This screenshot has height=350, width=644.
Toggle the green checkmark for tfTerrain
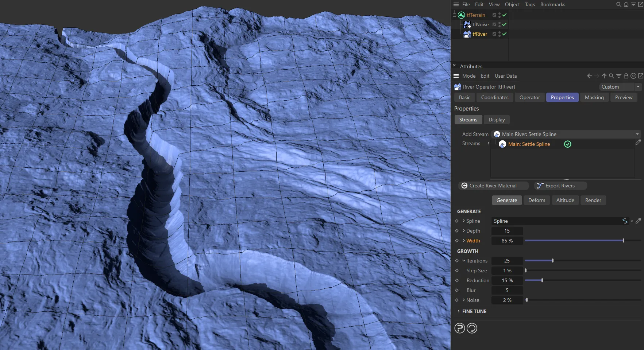(x=504, y=15)
